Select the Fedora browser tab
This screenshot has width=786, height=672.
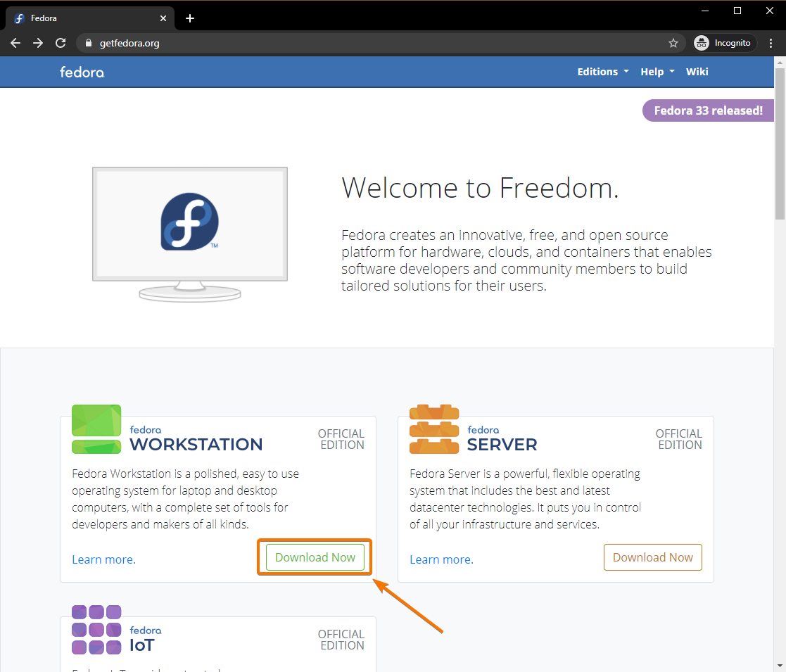[84, 18]
